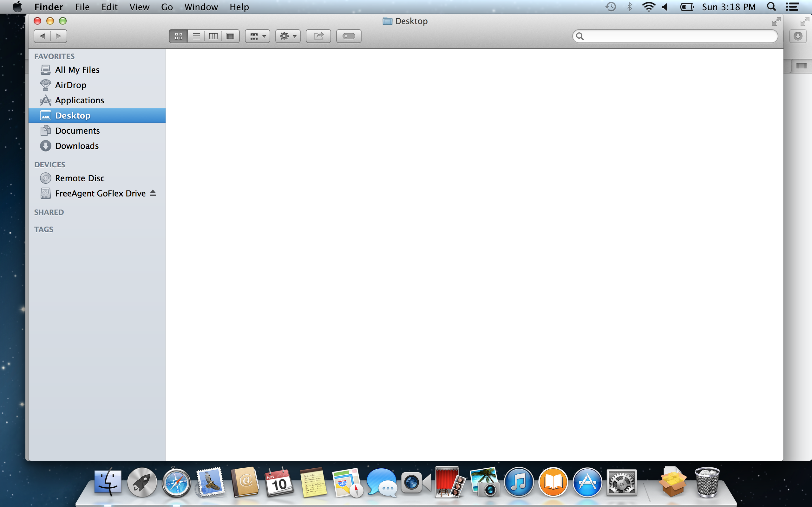Open AirDrop in the sidebar
812x507 pixels.
point(70,85)
